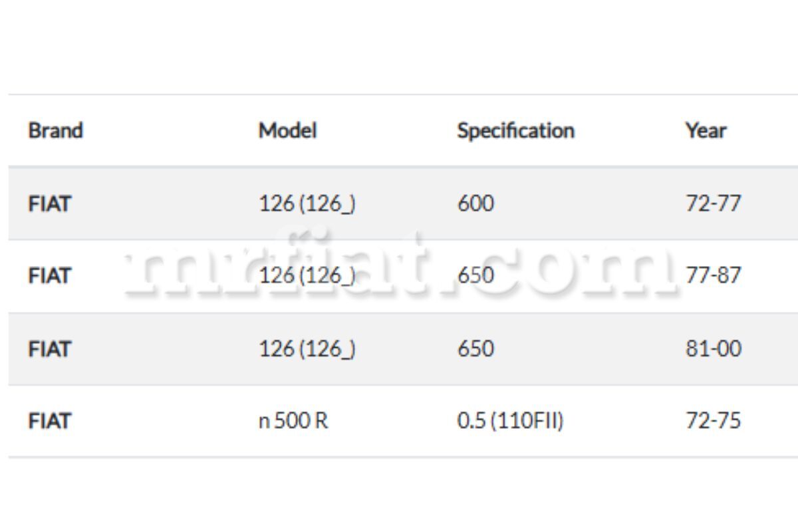Click the Model column header

click(x=287, y=130)
